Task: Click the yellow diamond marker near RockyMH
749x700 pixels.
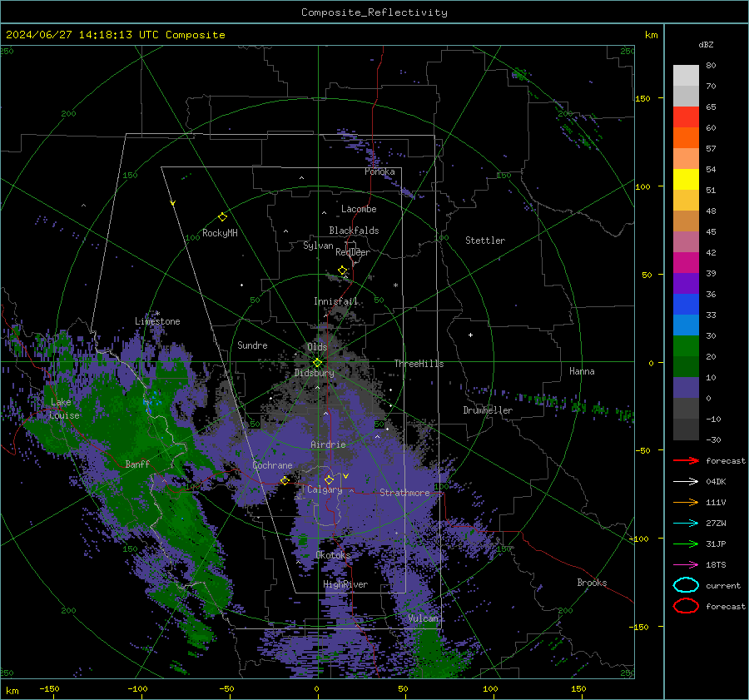Action: click(222, 217)
